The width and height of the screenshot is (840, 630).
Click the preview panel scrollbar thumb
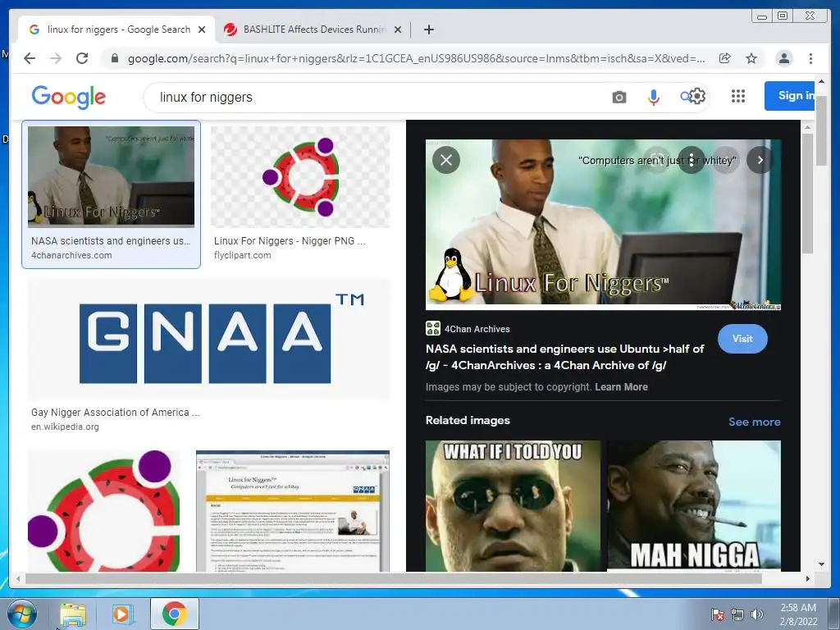pyautogui.click(x=807, y=193)
